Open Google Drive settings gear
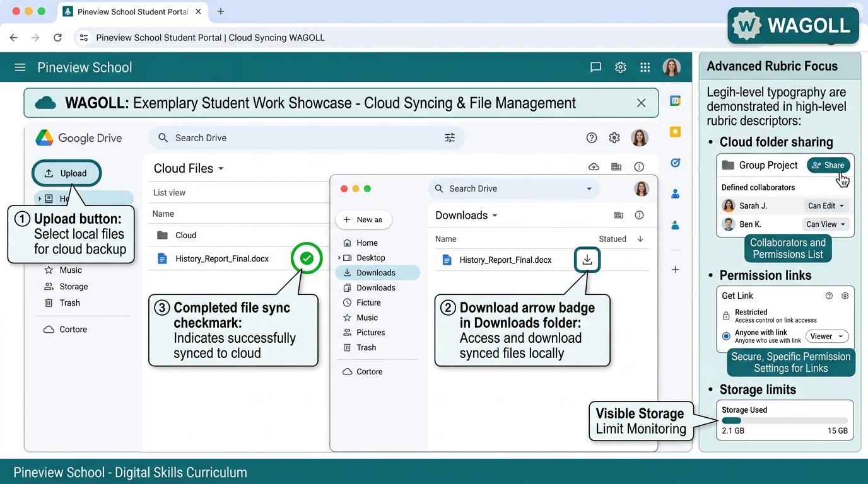The image size is (868, 484). [614, 137]
